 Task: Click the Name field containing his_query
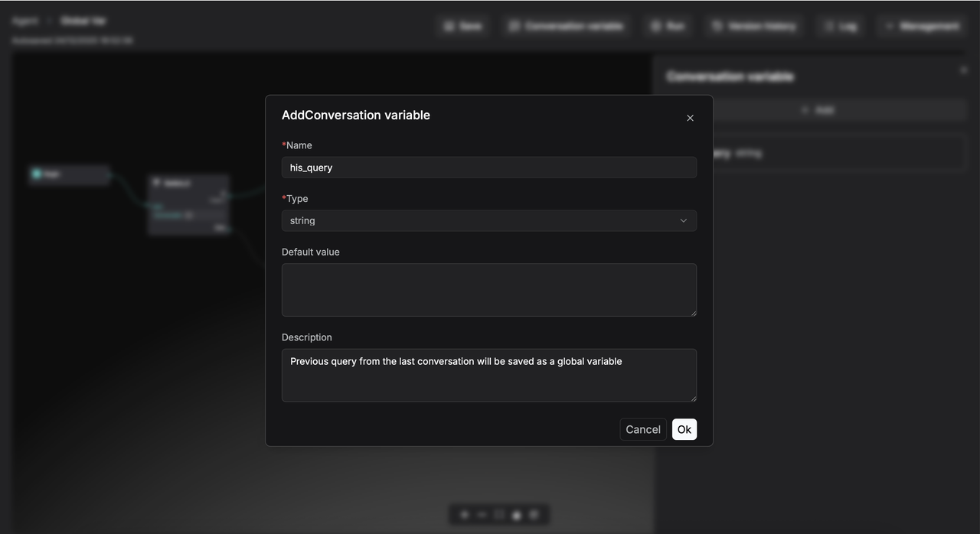tap(488, 168)
